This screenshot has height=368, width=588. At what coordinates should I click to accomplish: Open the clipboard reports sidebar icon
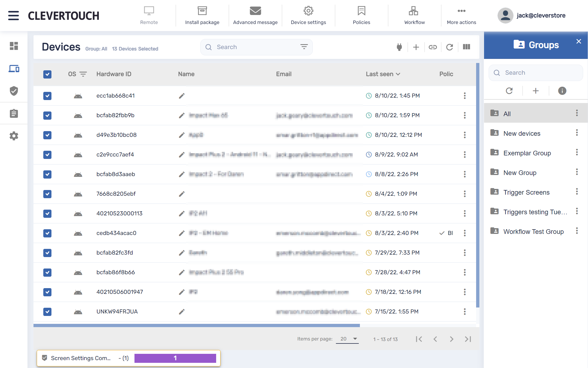[x=14, y=113]
